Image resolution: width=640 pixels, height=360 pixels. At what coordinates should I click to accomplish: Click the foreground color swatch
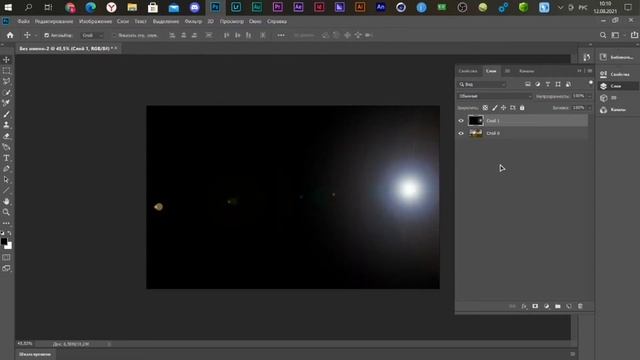point(4,242)
